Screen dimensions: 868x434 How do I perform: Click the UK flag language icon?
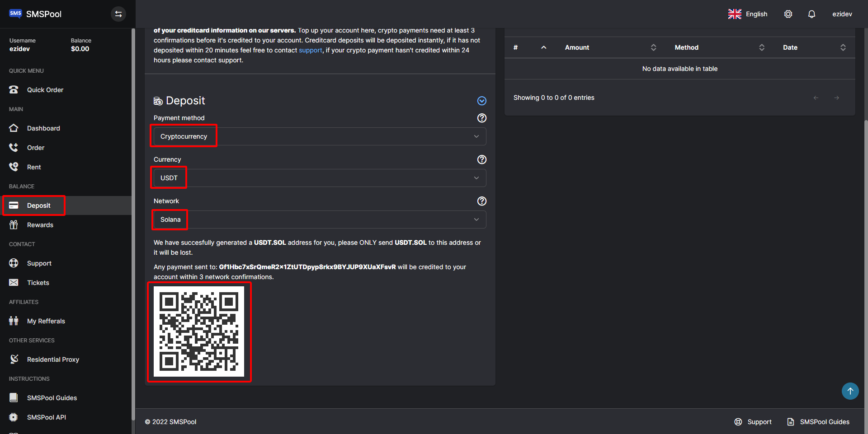pyautogui.click(x=735, y=14)
